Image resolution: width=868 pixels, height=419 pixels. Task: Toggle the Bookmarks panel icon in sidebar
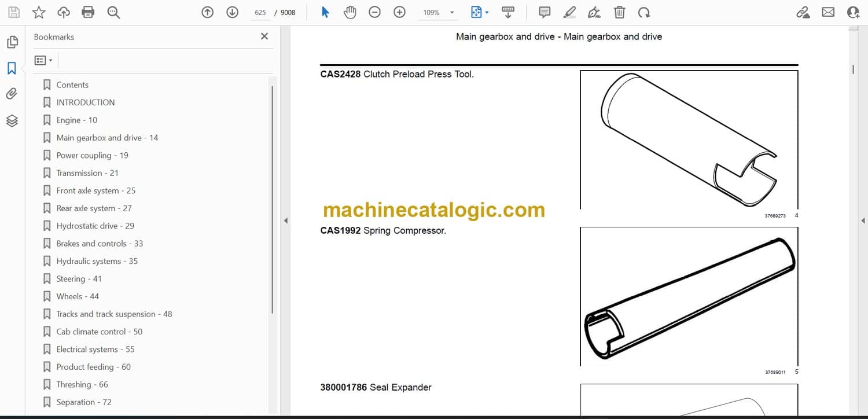[x=12, y=68]
